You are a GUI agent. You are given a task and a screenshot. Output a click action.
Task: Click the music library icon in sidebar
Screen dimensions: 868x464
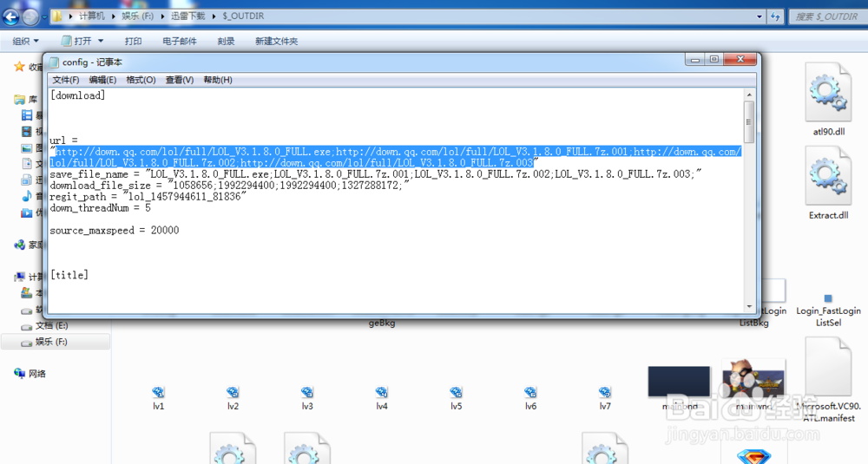[27, 196]
